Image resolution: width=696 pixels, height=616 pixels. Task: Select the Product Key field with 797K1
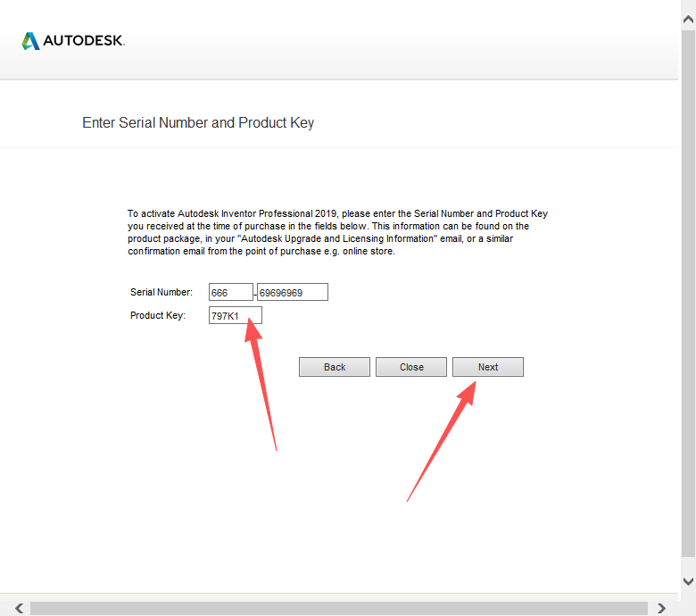click(236, 315)
